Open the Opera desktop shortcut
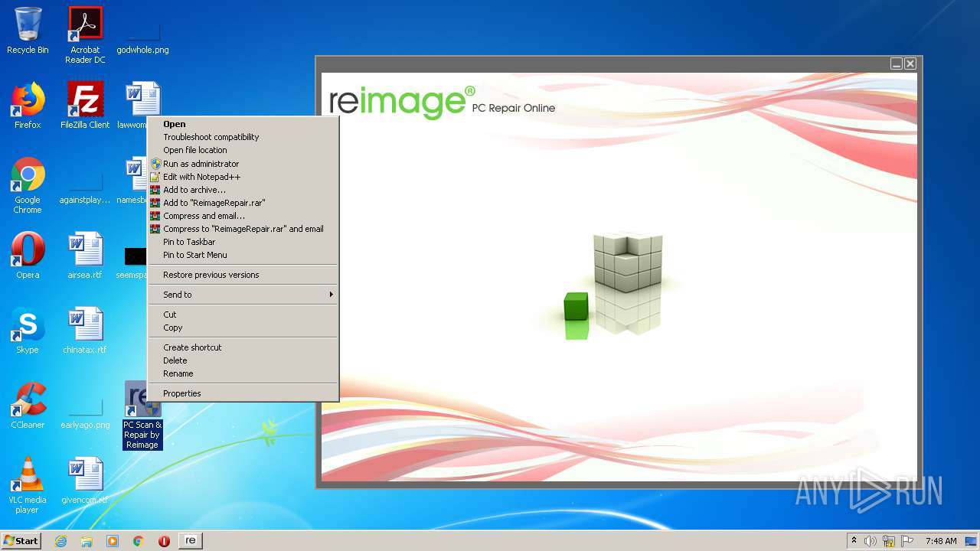Image resolution: width=980 pixels, height=551 pixels. 28,256
